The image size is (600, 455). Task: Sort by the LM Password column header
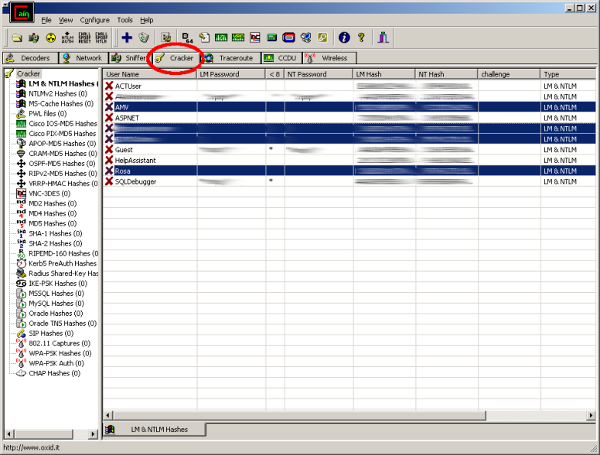(231, 74)
